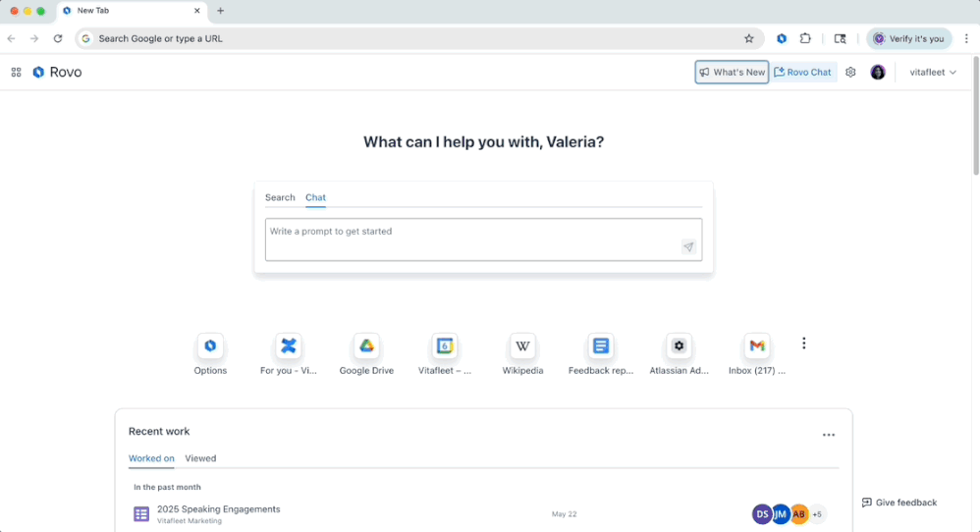The image size is (980, 532).
Task: Click the DS contributor avatar
Action: 762,514
